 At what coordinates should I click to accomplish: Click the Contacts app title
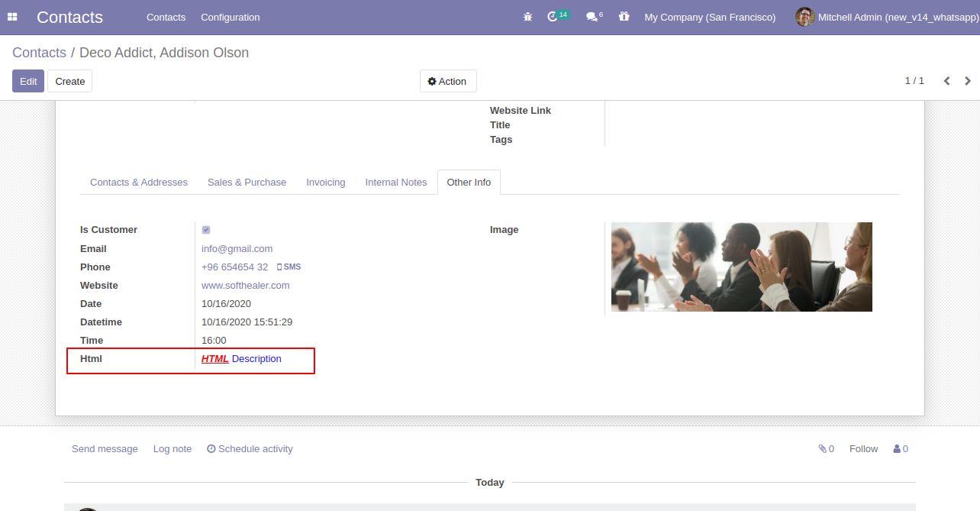coord(69,17)
